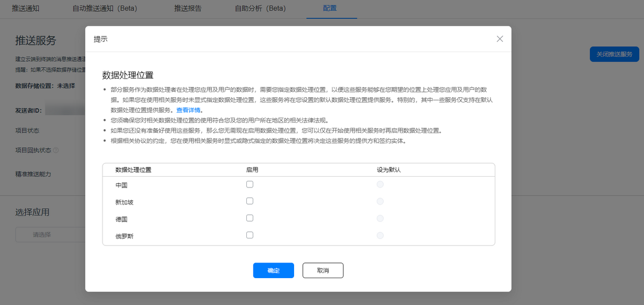The width and height of the screenshot is (644, 305).
Task: Click help icon beside 项目回执状态
Action: [x=56, y=150]
